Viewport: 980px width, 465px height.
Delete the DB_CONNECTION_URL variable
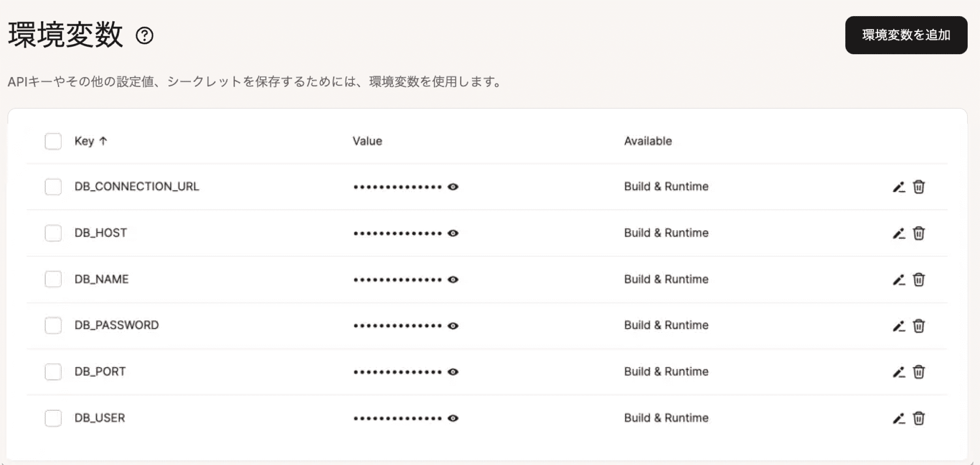point(919,187)
